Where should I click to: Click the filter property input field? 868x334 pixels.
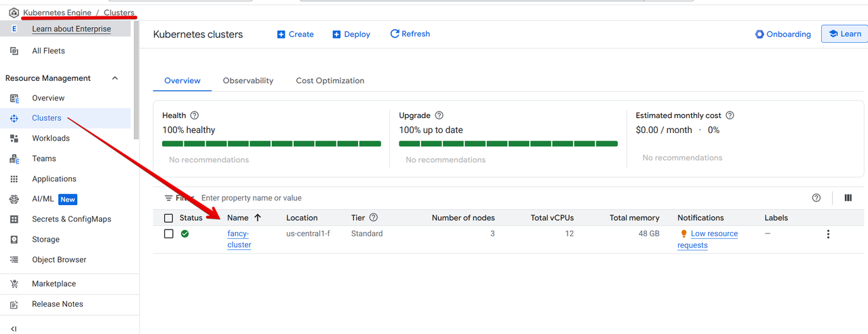point(502,198)
